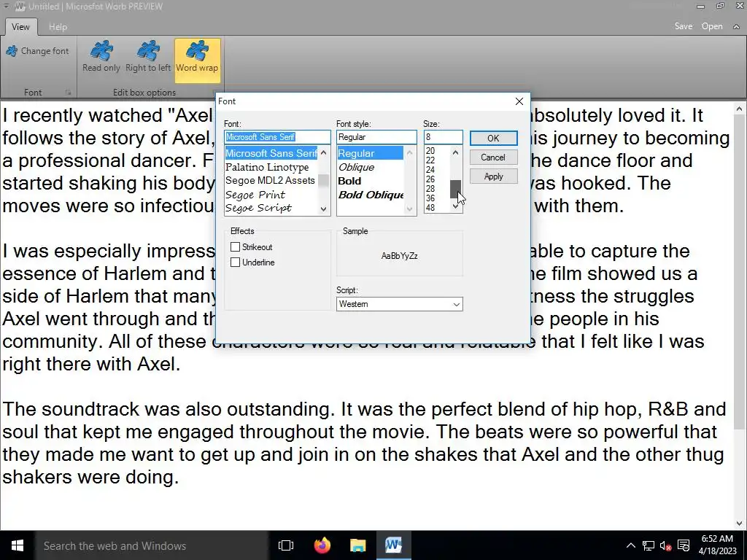Open the network tray icon
The height and width of the screenshot is (560, 747).
[648, 545]
